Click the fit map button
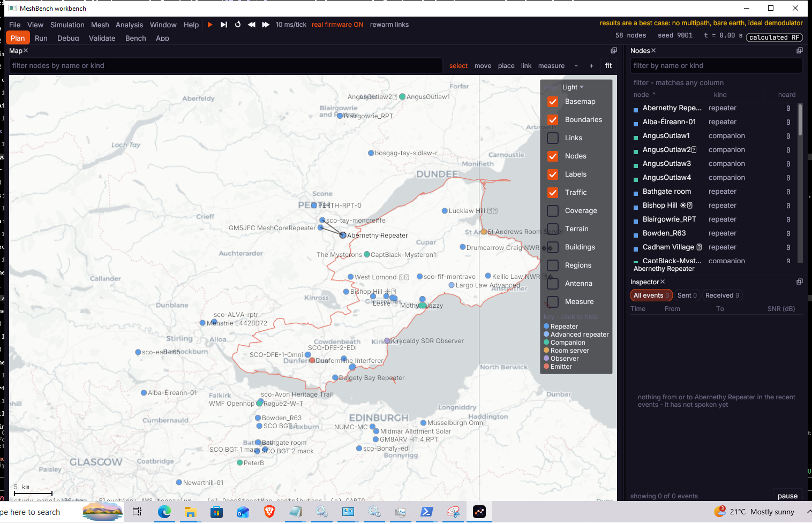The image size is (812, 524). pyautogui.click(x=608, y=66)
